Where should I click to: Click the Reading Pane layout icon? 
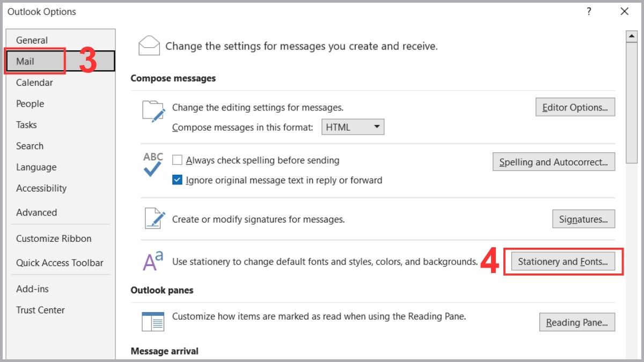coord(153,321)
